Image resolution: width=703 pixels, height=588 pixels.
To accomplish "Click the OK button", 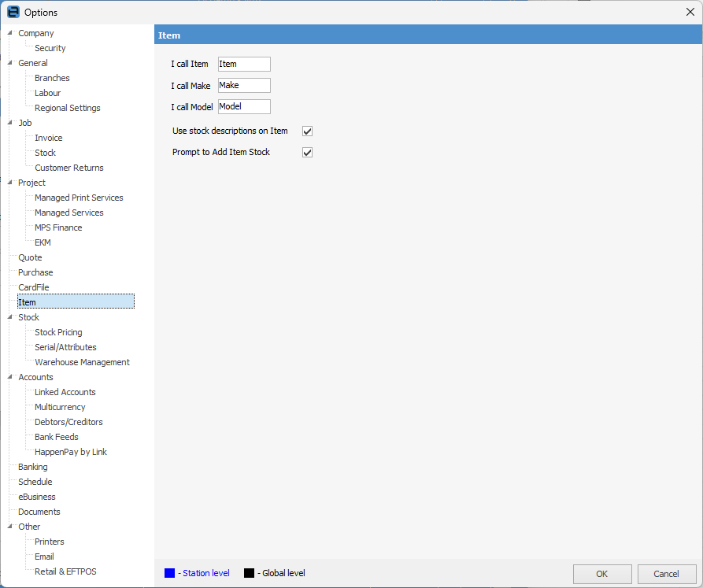I will coord(602,574).
